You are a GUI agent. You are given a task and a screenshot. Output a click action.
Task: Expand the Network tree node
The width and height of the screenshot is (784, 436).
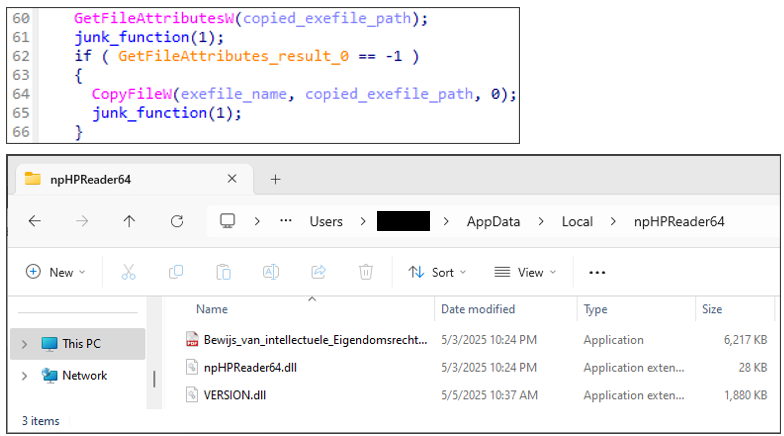[24, 376]
